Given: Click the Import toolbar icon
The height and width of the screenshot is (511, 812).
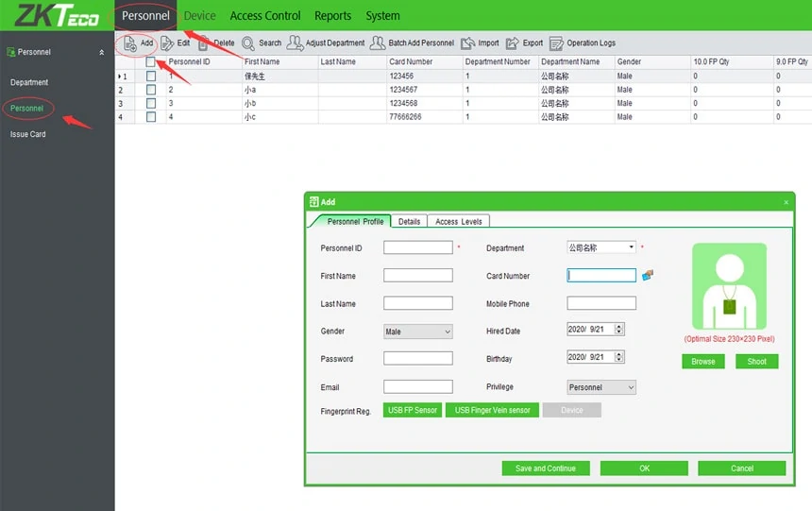Looking at the screenshot, I should coord(468,43).
